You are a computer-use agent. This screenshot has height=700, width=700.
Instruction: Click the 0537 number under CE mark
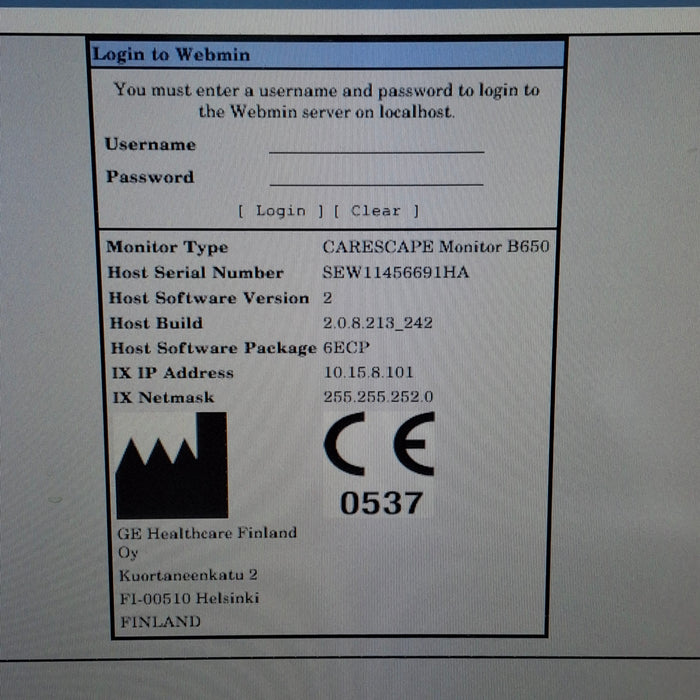pos(380,504)
